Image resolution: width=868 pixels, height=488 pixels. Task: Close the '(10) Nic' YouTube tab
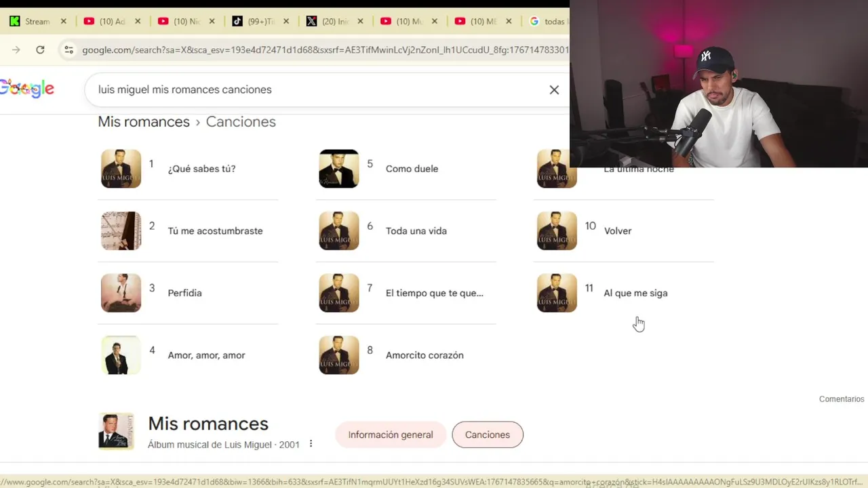pos(212,22)
